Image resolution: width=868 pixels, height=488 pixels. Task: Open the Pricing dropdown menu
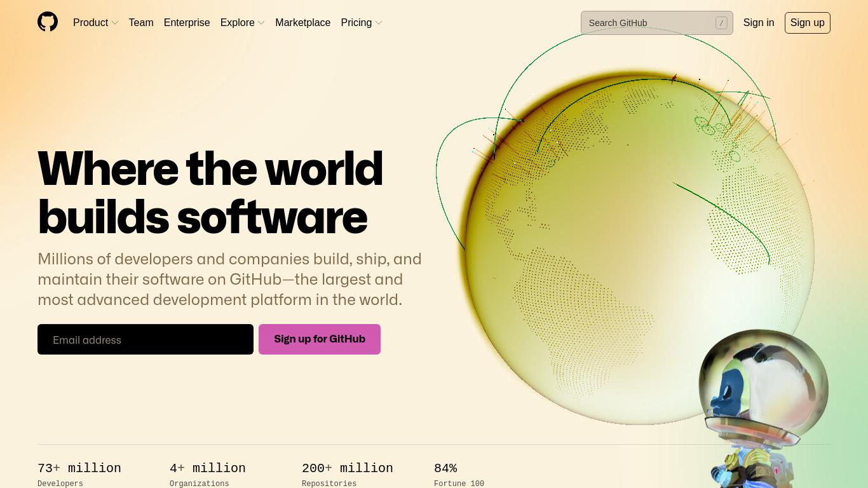(x=362, y=22)
